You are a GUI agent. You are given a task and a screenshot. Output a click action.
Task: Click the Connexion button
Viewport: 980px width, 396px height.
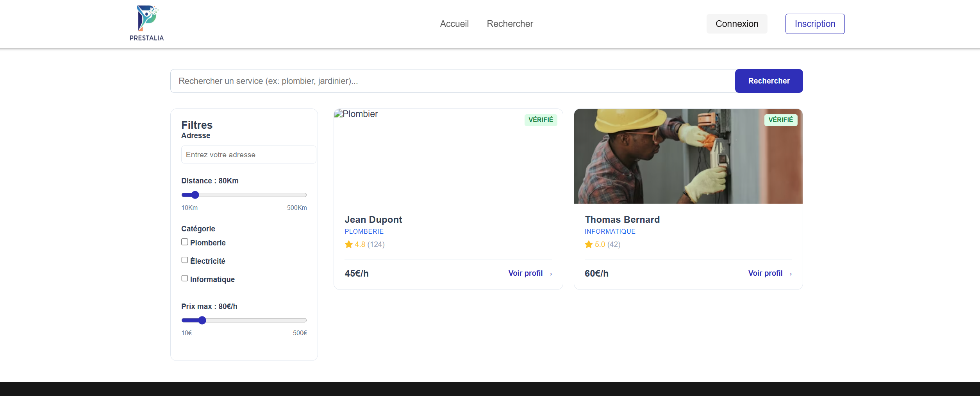(x=737, y=24)
